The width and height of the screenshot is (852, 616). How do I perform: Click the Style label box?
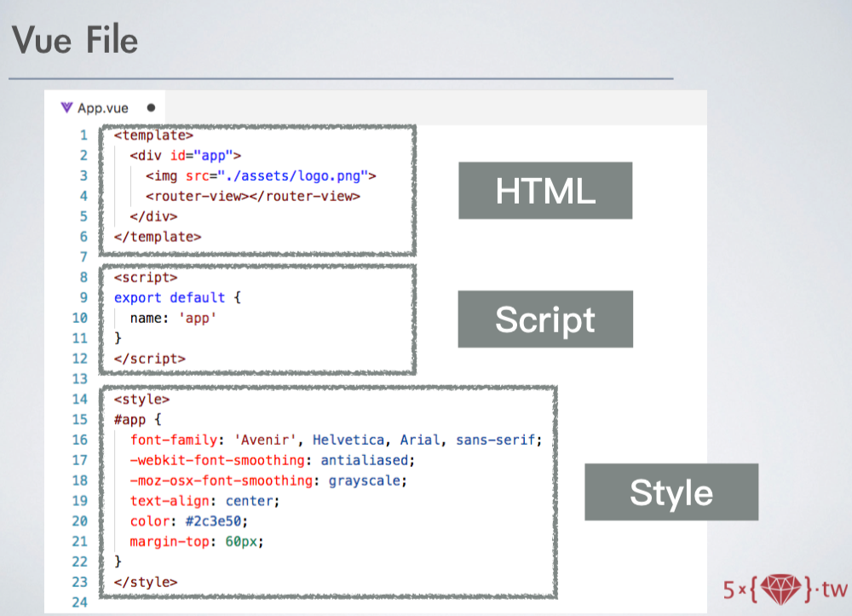pos(671,492)
